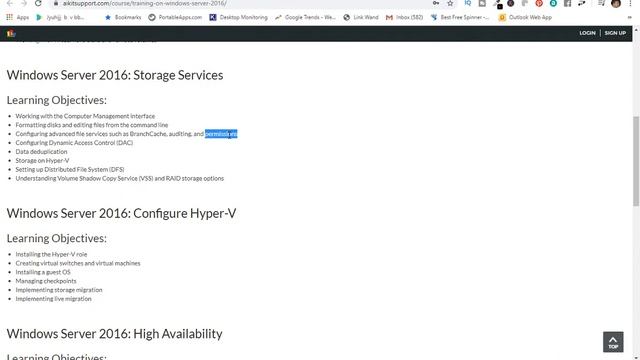Click the lock icon in the address bar
640x360 pixels.
pos(56,3)
